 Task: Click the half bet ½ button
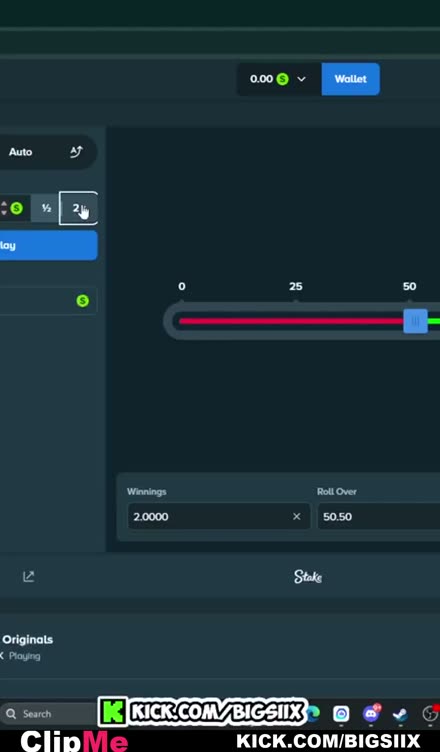46,208
